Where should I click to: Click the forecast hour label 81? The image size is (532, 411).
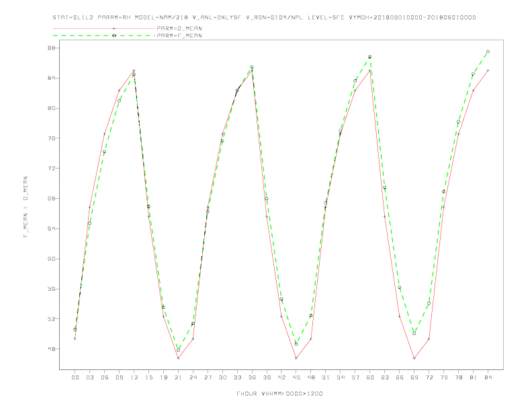pos(474,377)
